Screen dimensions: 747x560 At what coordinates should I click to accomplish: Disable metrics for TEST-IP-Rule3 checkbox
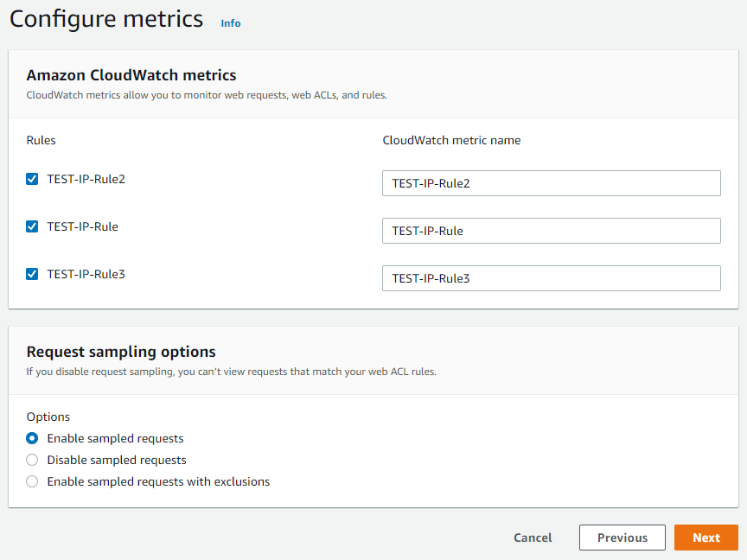[x=32, y=274]
